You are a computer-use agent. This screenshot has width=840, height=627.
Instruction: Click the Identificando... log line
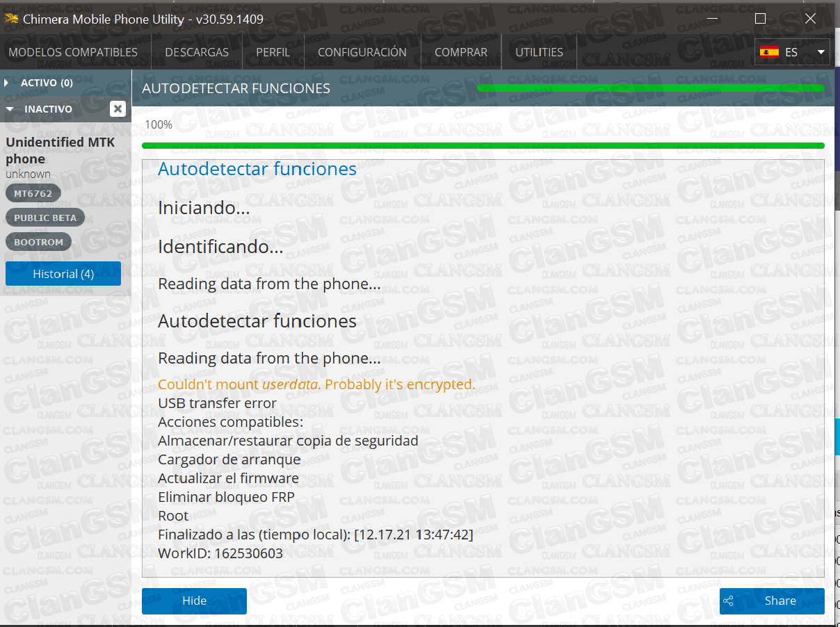pos(220,247)
